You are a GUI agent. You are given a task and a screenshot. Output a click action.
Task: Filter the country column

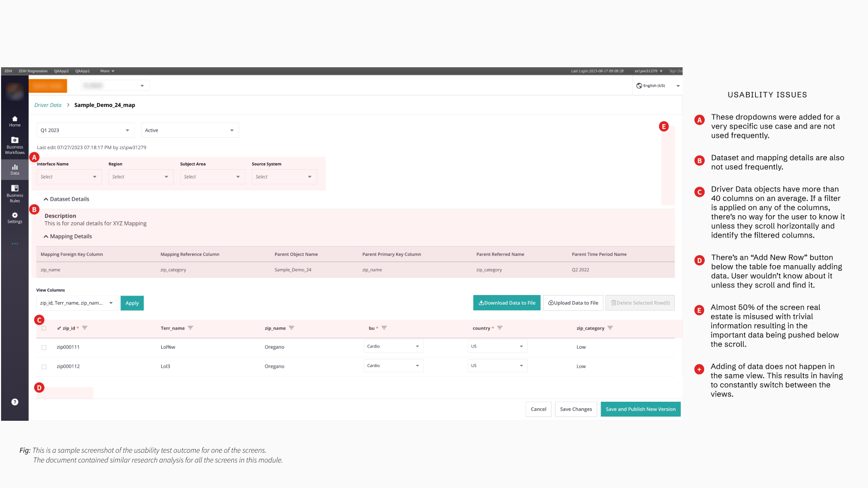(500, 328)
